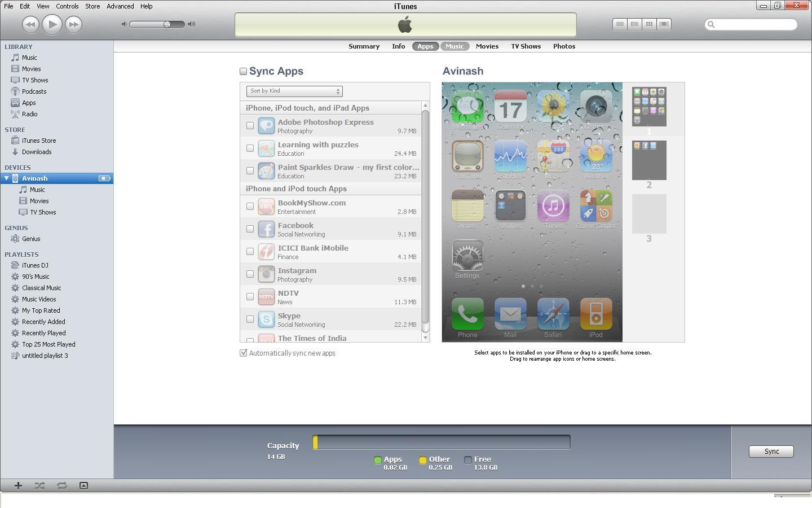
Task: Check the BookMyShow.com app
Action: coord(250,206)
